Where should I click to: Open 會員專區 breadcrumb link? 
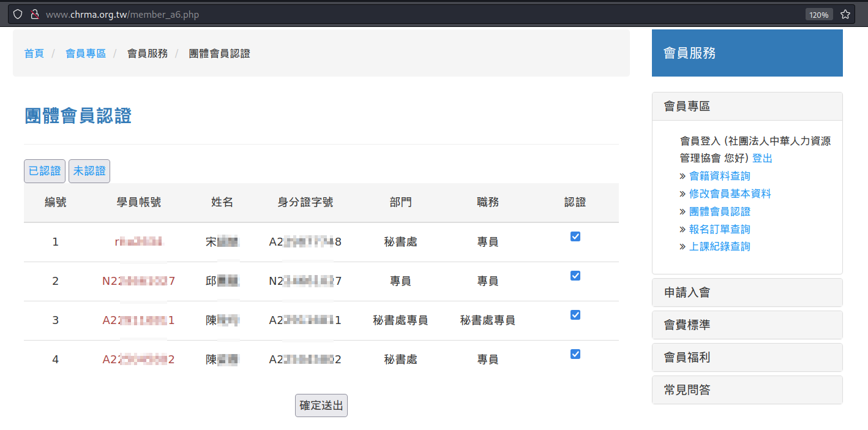click(86, 53)
